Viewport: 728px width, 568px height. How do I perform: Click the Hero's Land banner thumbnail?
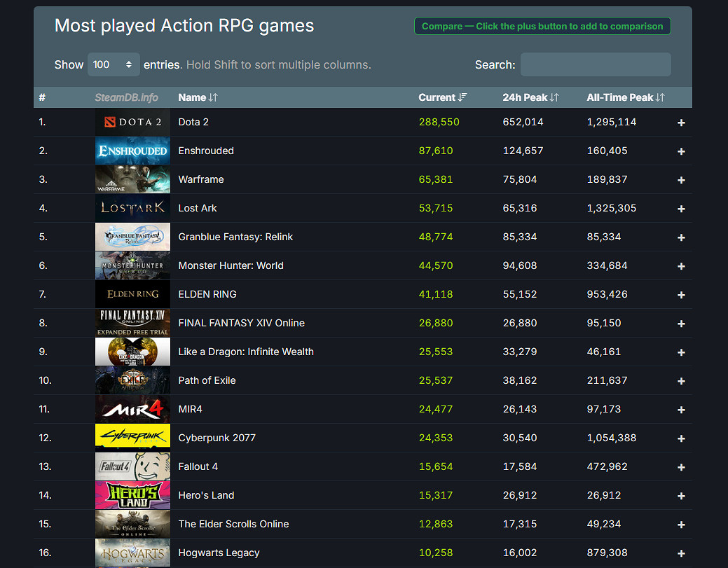point(132,495)
